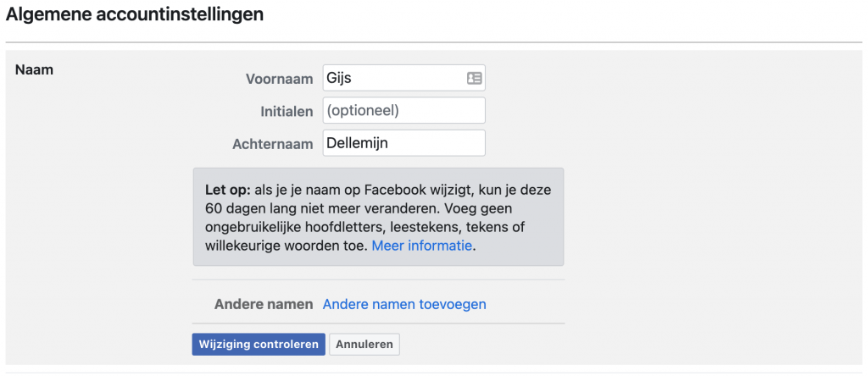Viewport: 868px width, 376px height.
Task: Click Andere namen toevoegen link
Action: point(404,304)
